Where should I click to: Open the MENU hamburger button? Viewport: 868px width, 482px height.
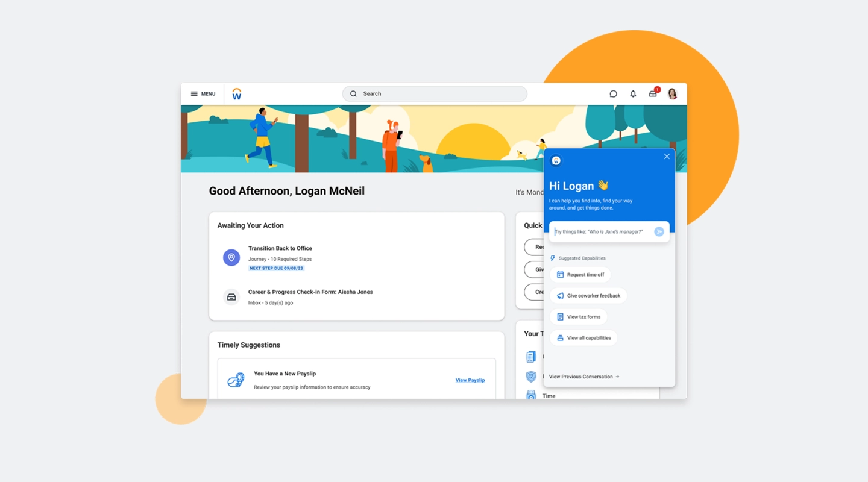click(x=203, y=94)
